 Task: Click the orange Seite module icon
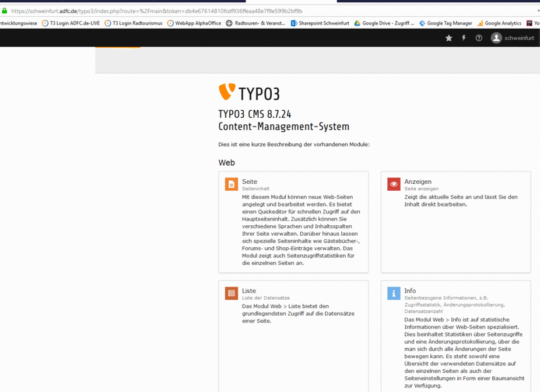click(x=232, y=184)
